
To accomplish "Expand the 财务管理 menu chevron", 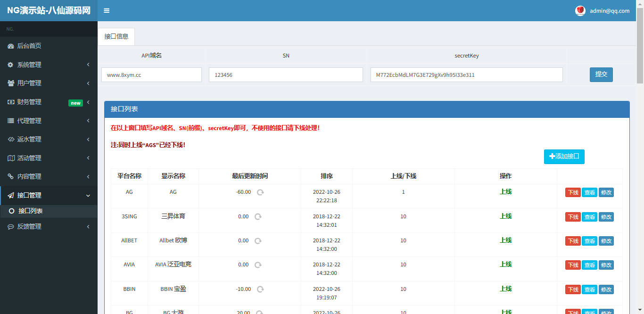I will (x=88, y=102).
